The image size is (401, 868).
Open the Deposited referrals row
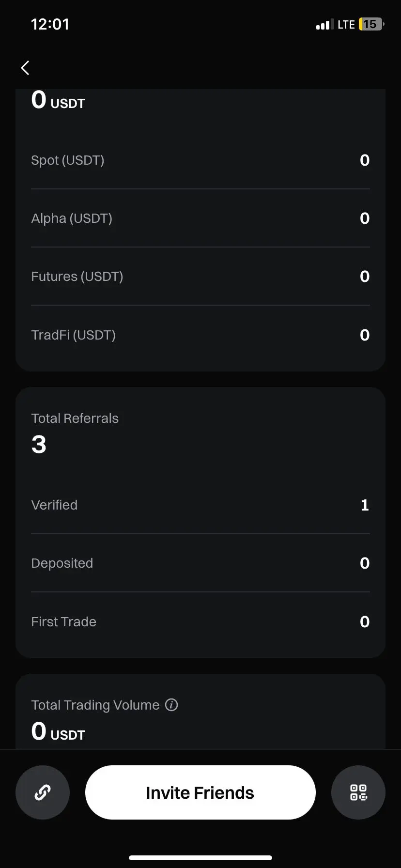(200, 563)
